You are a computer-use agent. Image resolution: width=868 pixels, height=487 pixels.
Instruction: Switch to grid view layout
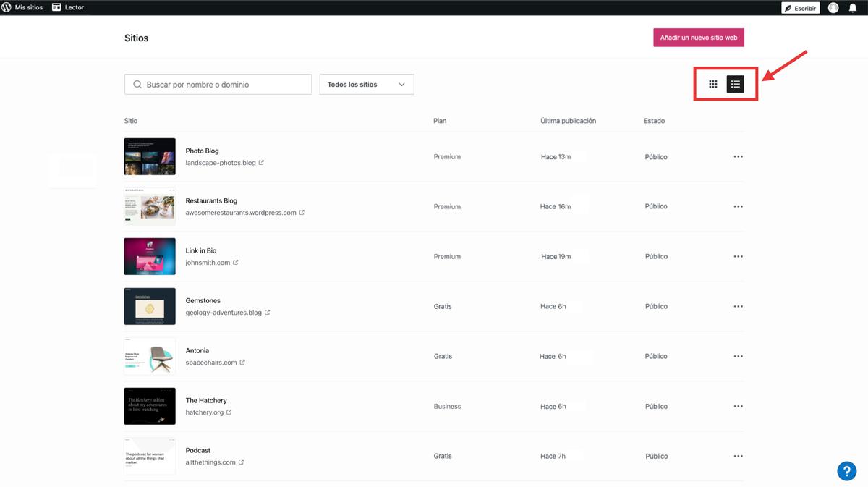pos(712,85)
